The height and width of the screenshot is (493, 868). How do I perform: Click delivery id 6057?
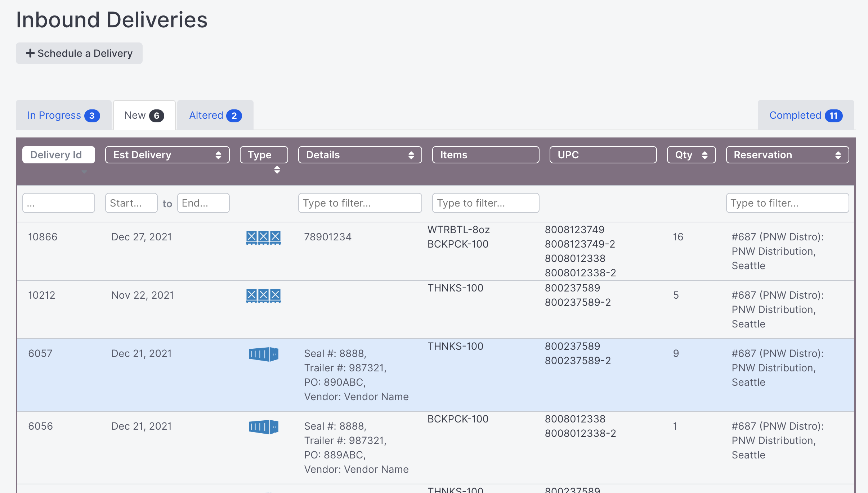[40, 353]
